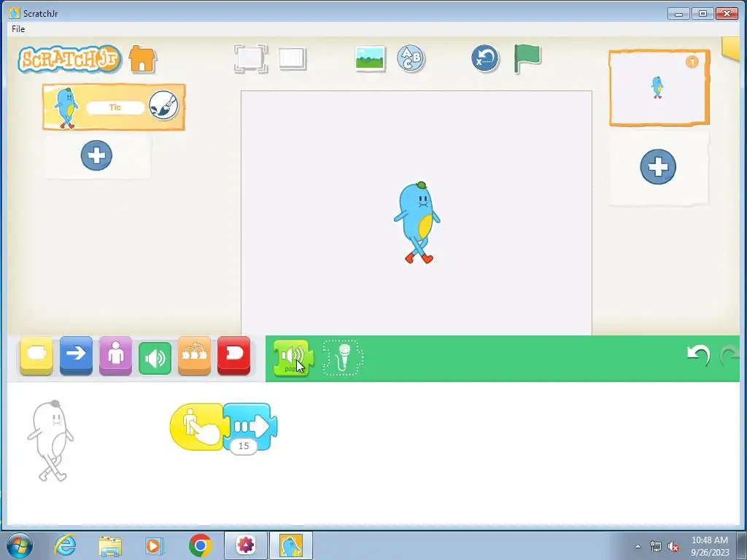747x560 pixels.
Task: Open the yellow project info tab
Action: (x=731, y=49)
